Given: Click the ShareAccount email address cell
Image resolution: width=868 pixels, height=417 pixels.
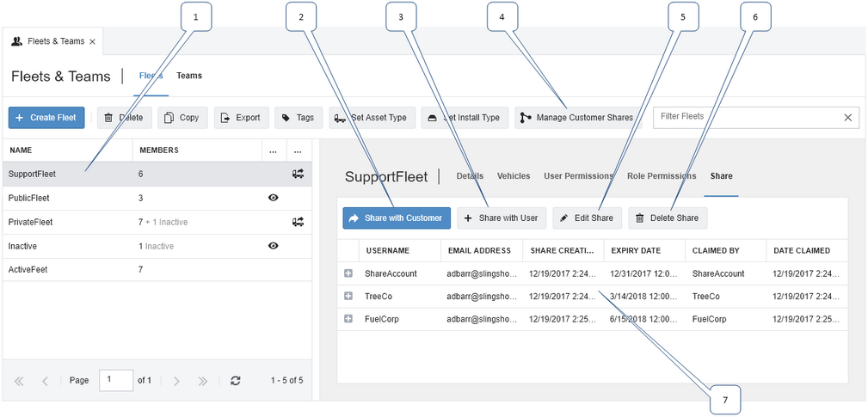Looking at the screenshot, I should [482, 273].
